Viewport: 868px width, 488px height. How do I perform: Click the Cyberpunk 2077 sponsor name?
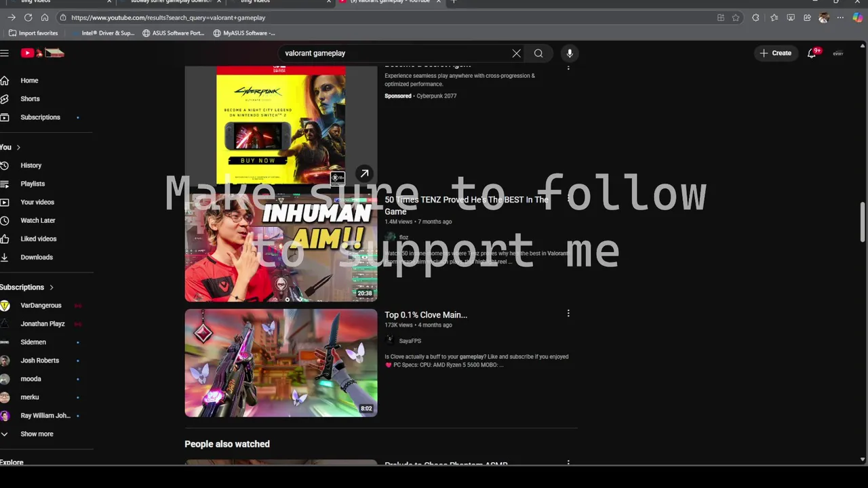click(x=436, y=96)
